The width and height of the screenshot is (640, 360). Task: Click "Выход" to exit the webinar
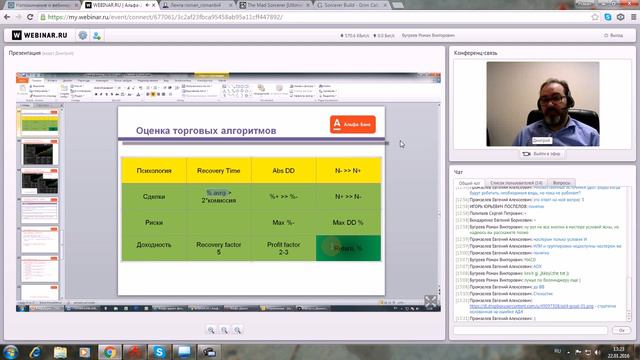pos(613,36)
